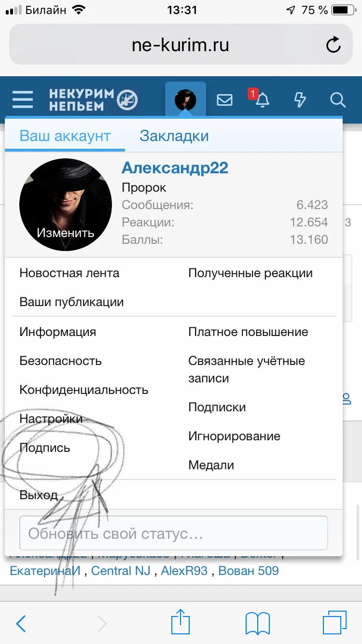Tap the Реакции count 12.654

click(x=309, y=222)
